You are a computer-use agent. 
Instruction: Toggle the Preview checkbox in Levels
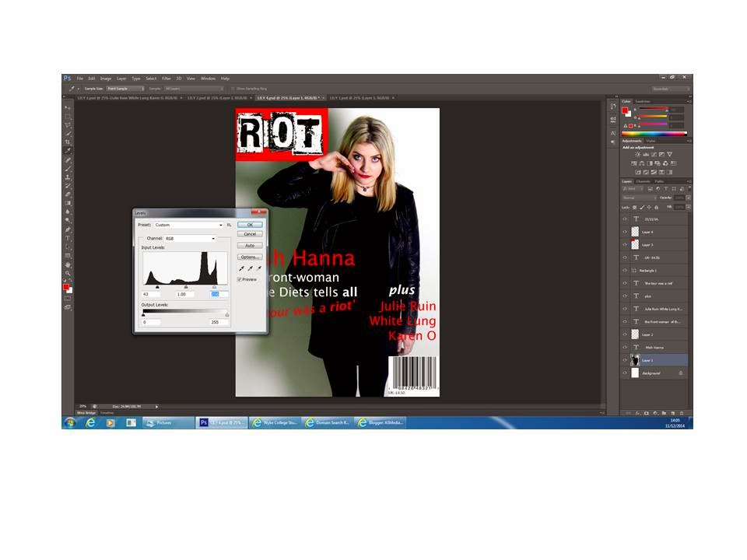tap(239, 279)
